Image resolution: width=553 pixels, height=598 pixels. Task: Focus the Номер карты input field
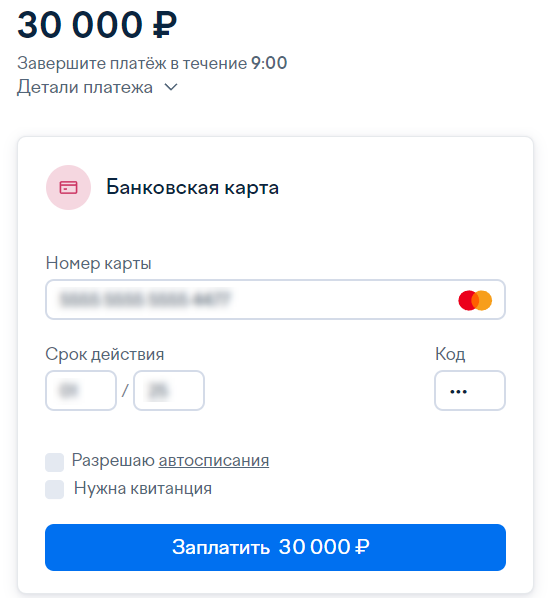pyautogui.click(x=275, y=299)
